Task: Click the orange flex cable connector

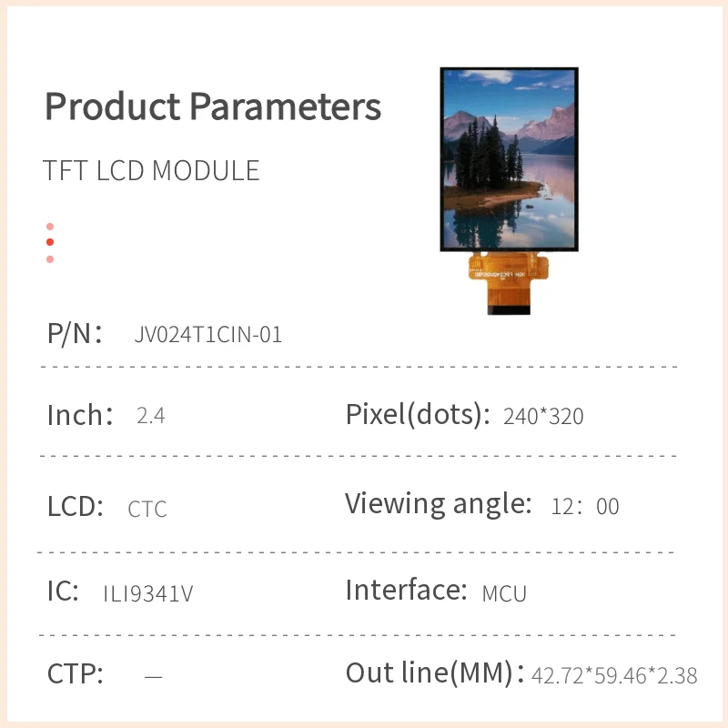Action: coord(509,284)
